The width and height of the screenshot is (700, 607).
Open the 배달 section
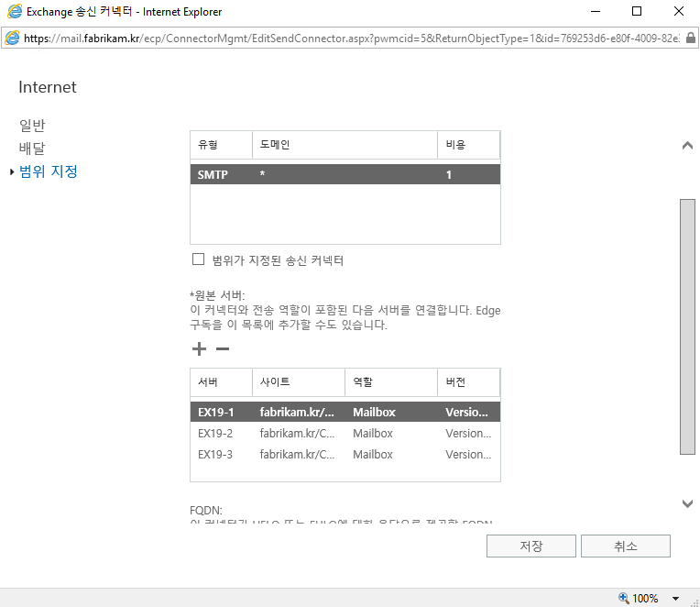32,149
